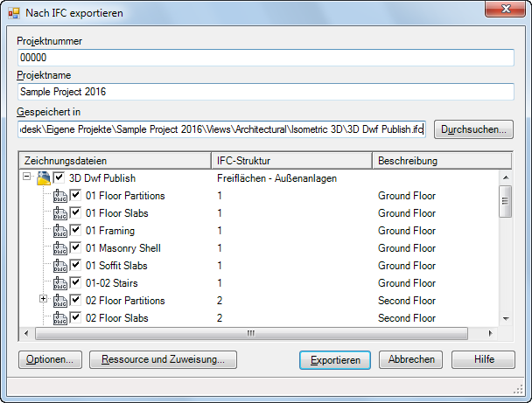
Task: Click the DWG icon beside 01 Floor Slabs
Action: 60,213
